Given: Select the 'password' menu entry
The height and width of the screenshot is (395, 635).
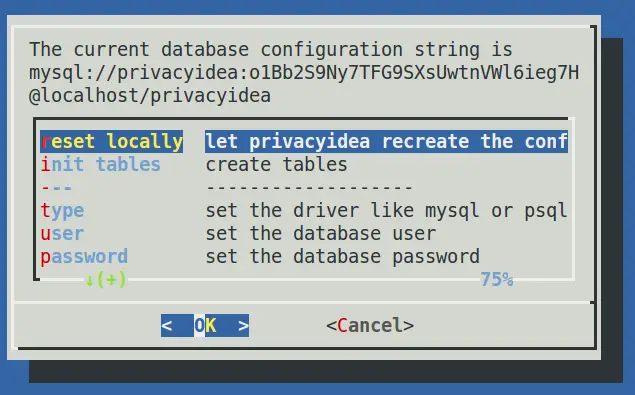Looking at the screenshot, I should pos(84,257).
